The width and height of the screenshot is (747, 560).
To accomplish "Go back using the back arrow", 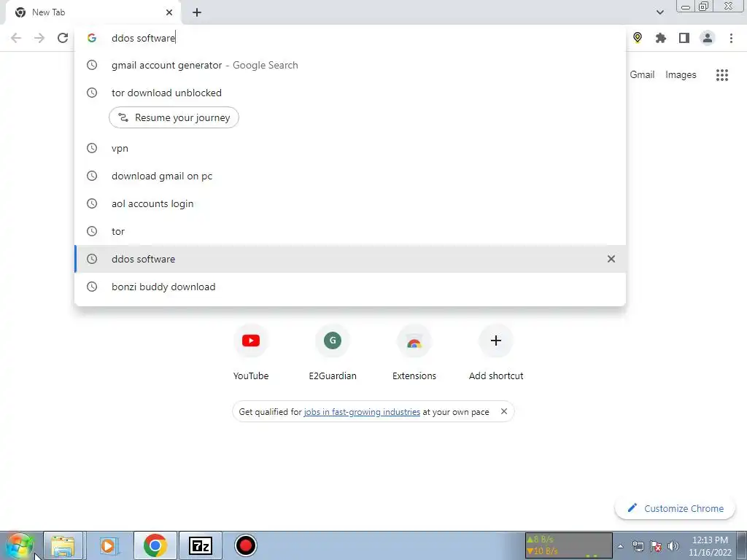I will [16, 38].
